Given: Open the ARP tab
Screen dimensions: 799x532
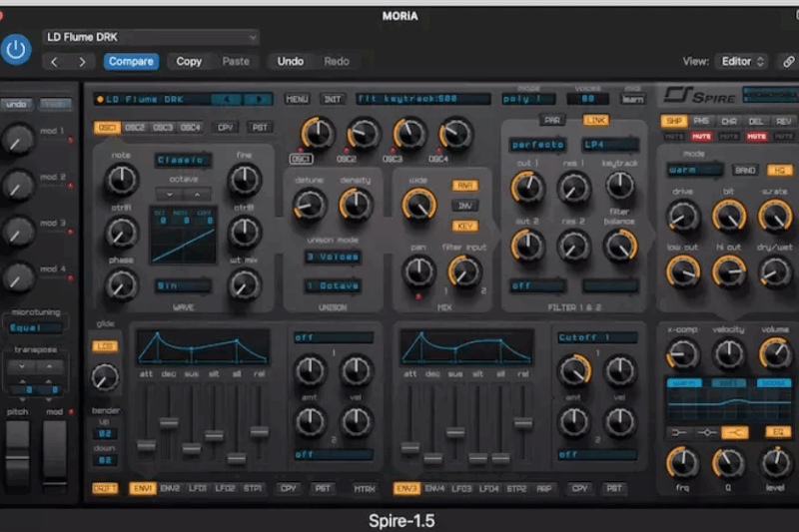Looking at the screenshot, I should click(543, 489).
